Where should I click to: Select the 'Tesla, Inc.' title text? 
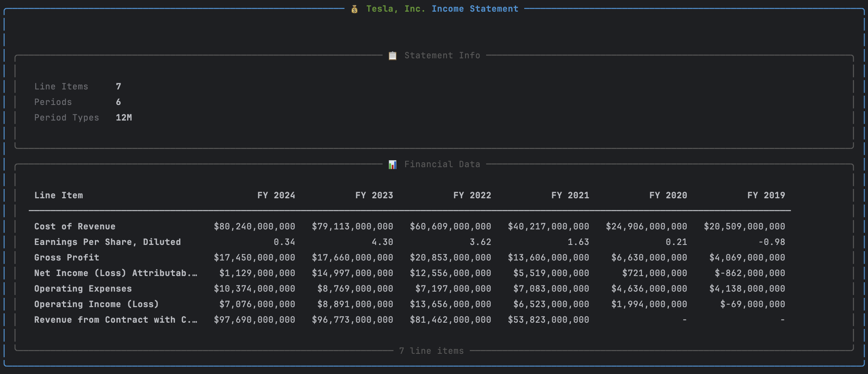(x=396, y=9)
